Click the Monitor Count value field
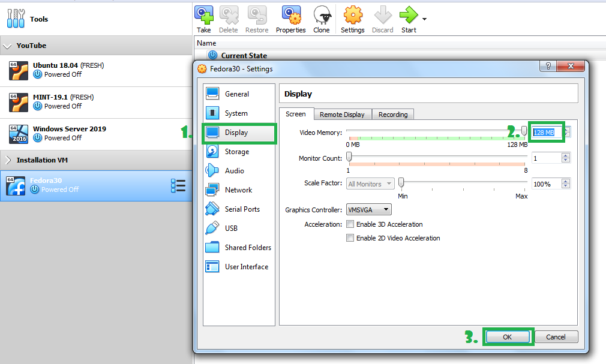 [547, 158]
